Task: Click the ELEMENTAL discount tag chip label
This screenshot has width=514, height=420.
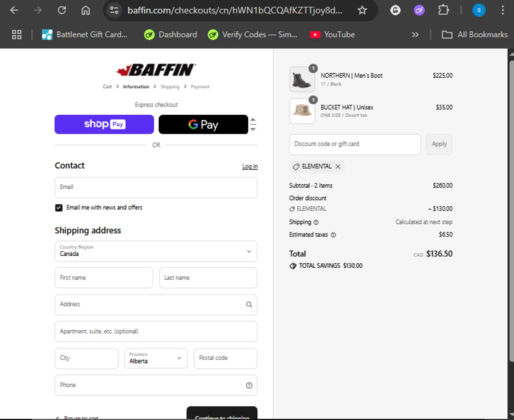Action: (317, 166)
